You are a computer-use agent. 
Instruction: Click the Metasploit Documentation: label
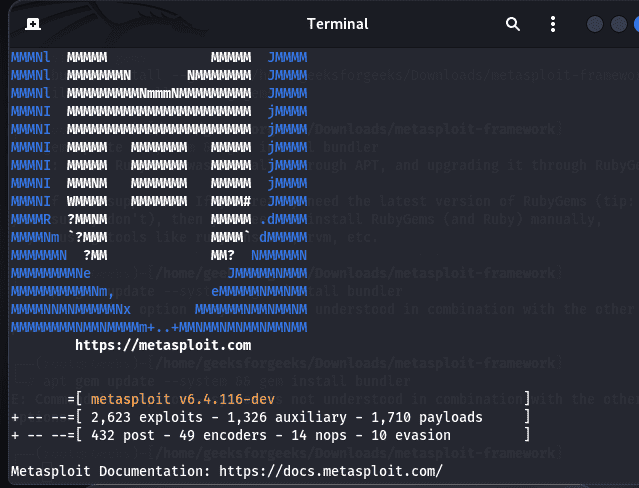(110, 471)
